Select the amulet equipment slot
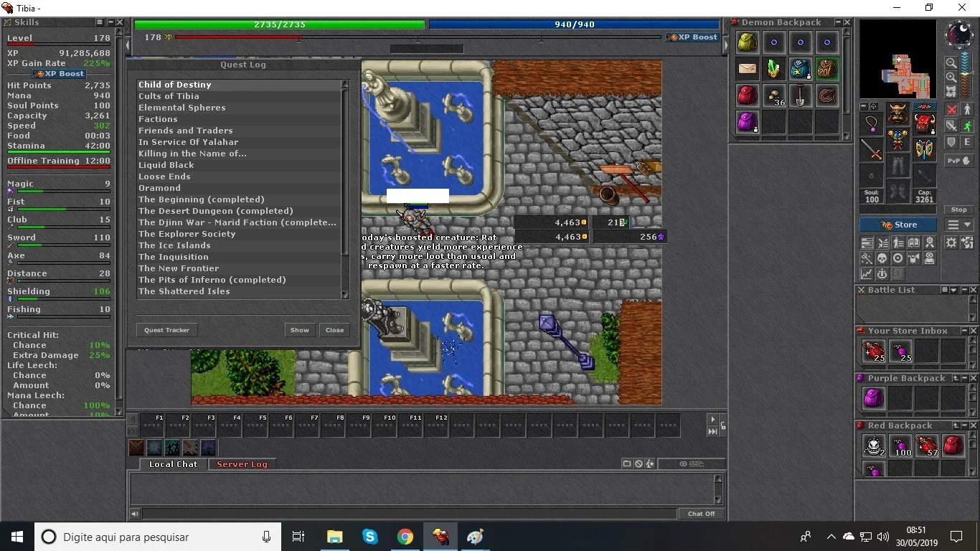 click(872, 123)
